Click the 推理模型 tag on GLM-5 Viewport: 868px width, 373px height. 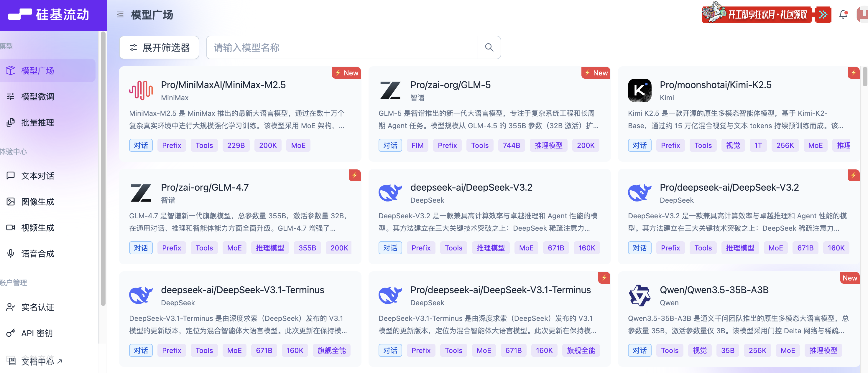[x=548, y=146]
